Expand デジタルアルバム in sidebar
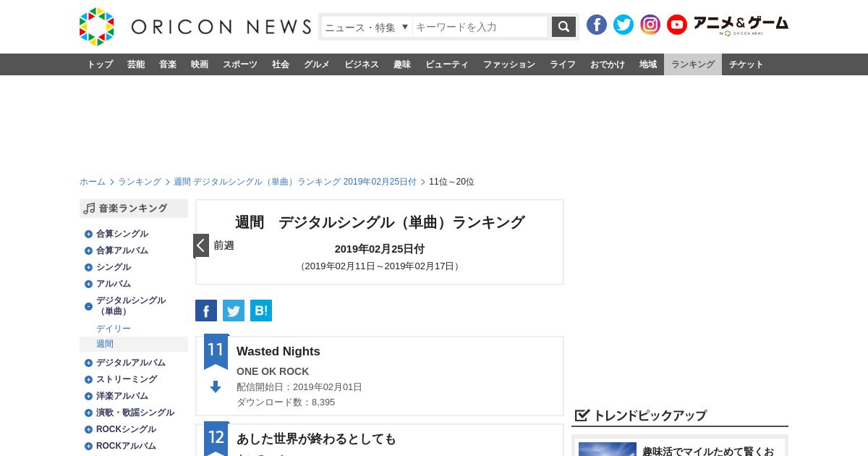Screen dimensions: 868x456 [x=88, y=363]
